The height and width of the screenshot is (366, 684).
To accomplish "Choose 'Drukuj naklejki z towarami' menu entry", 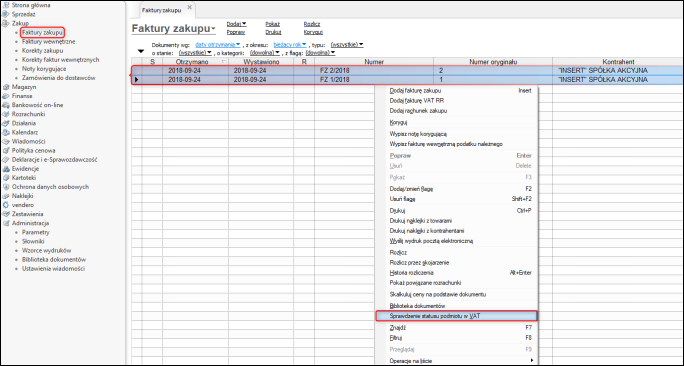I will coord(456,221).
